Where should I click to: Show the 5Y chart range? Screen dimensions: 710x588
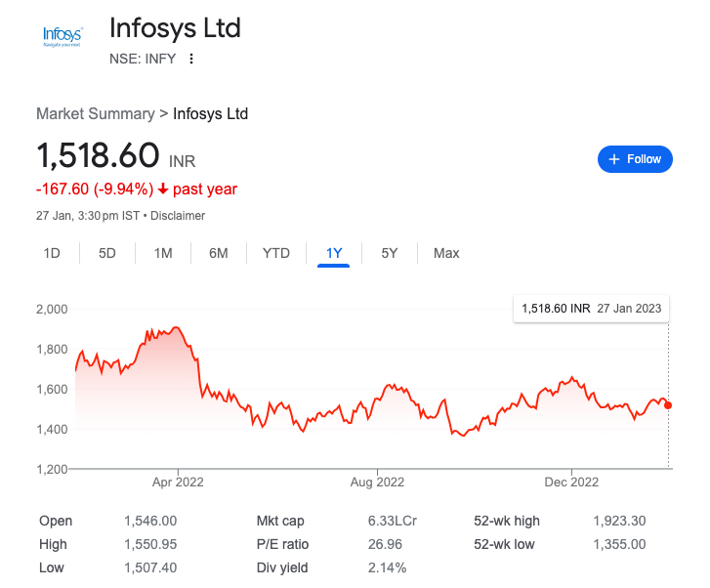[390, 253]
